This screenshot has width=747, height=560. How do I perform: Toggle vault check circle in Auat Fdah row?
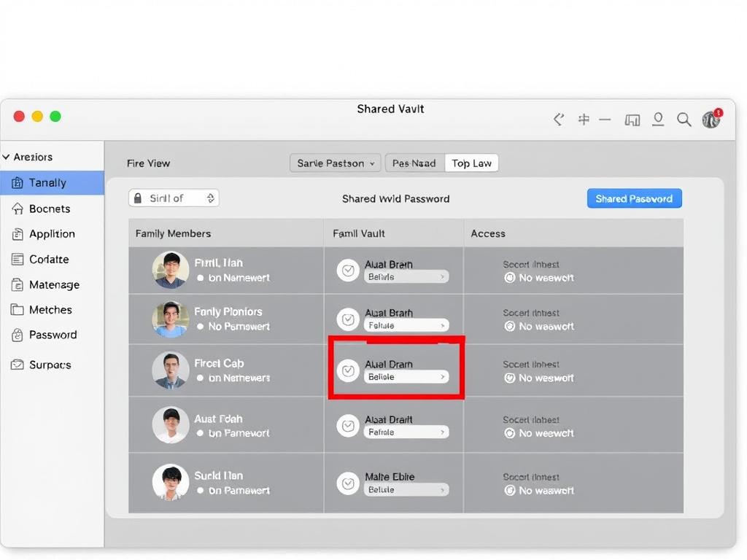click(348, 426)
